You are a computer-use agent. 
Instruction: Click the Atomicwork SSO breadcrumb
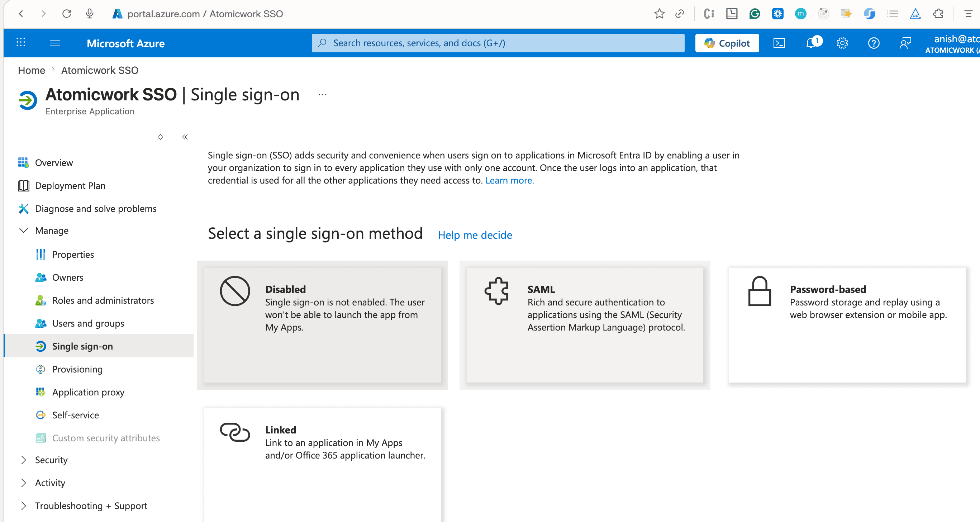click(100, 70)
